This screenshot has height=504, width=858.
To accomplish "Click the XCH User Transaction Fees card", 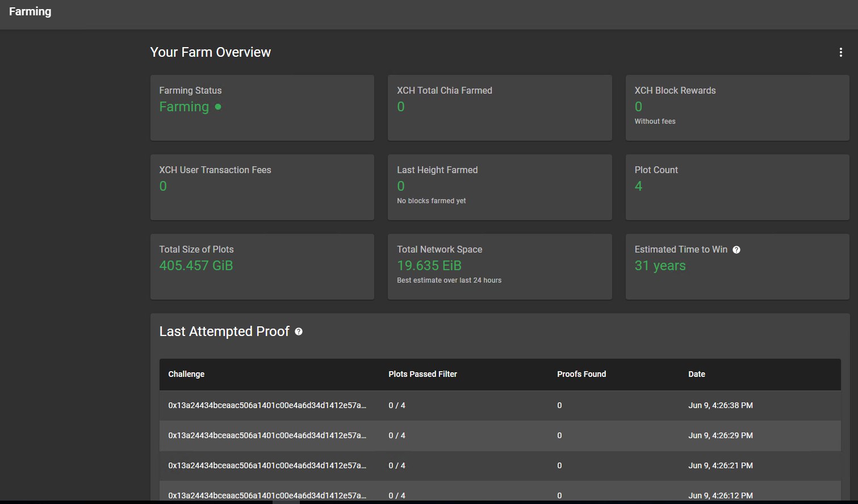I will tap(262, 187).
